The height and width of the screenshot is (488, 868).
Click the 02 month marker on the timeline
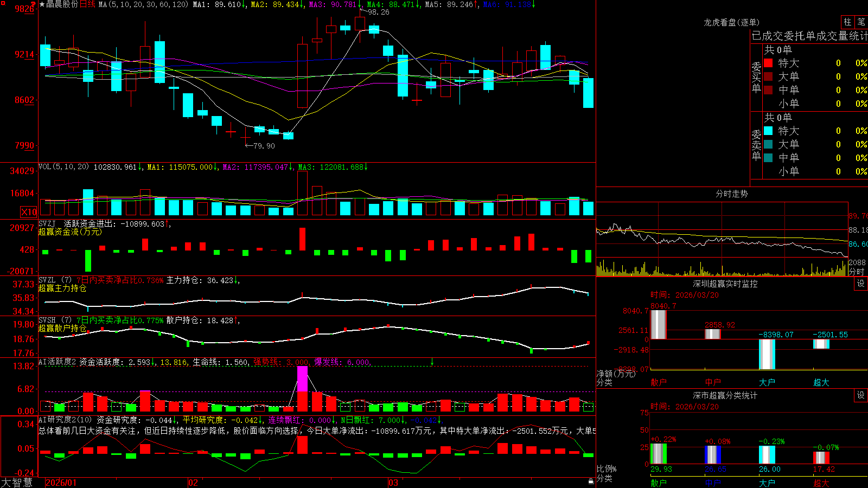point(193,483)
